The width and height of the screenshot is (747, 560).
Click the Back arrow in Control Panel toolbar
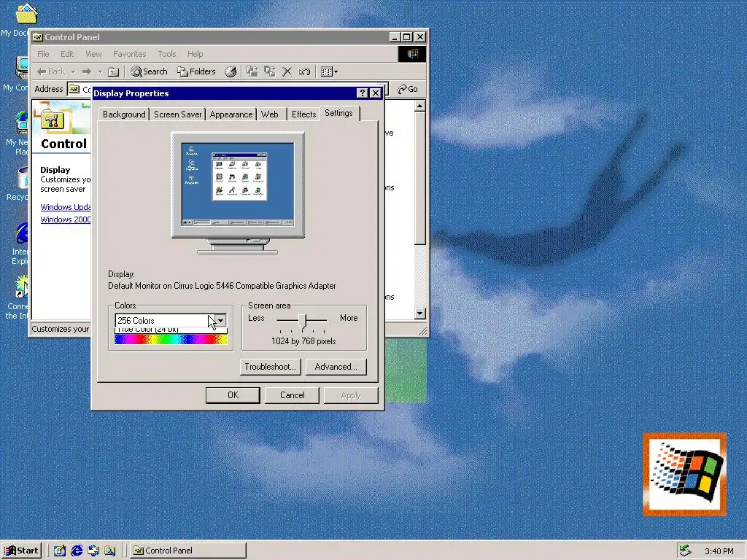(x=52, y=72)
